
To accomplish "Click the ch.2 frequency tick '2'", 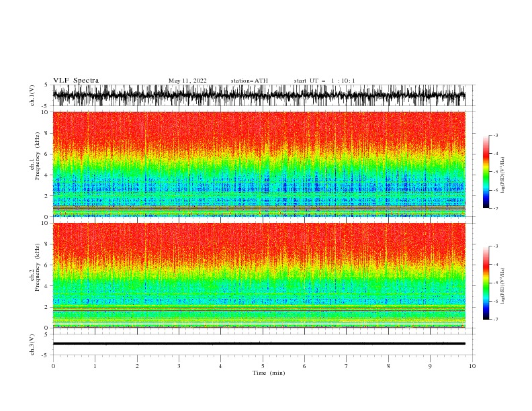I will click(46, 307).
